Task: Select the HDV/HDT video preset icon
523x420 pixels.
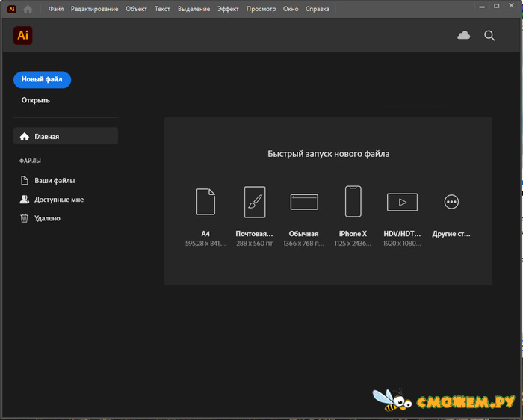Action: click(402, 202)
